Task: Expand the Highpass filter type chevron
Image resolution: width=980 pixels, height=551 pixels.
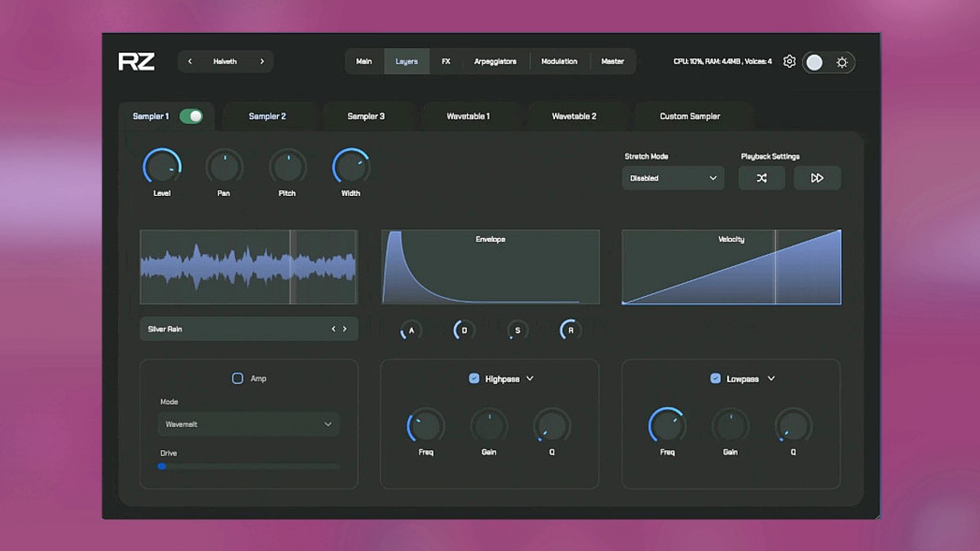Action: point(530,378)
